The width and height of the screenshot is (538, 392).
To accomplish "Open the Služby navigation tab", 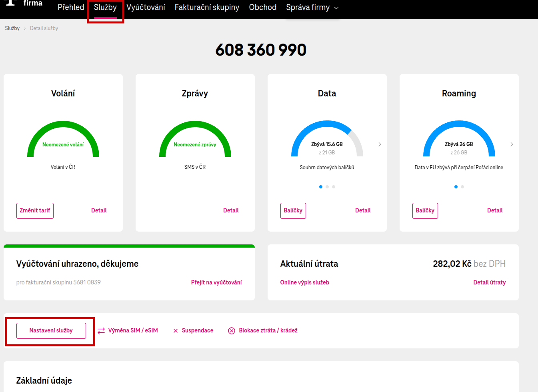I will [x=105, y=8].
